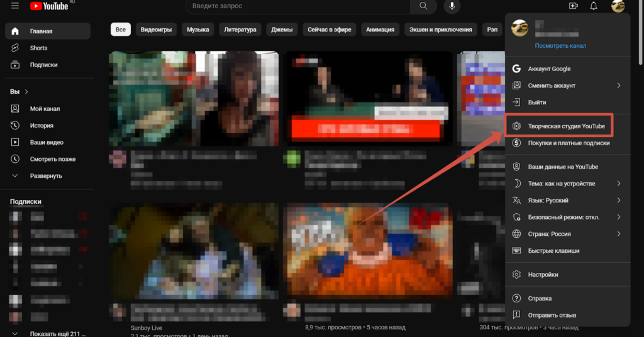Open the hamburger guide menu
The width and height of the screenshot is (644, 337).
click(x=15, y=6)
